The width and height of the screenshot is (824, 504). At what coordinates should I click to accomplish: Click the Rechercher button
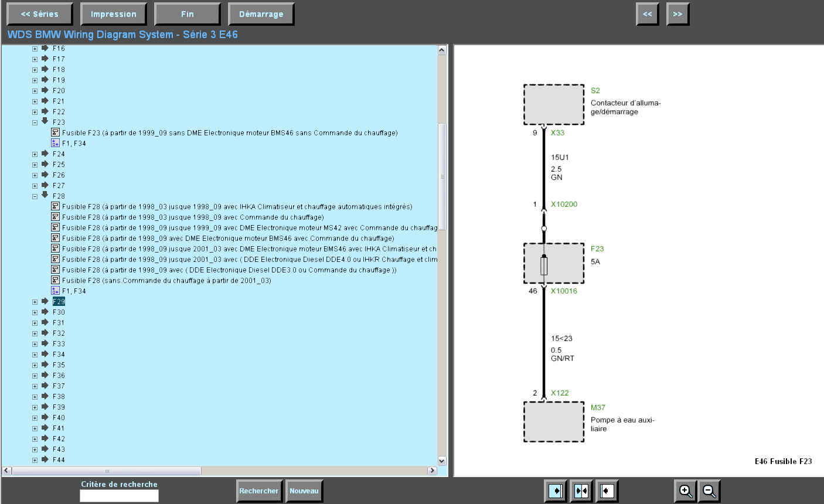tap(259, 491)
